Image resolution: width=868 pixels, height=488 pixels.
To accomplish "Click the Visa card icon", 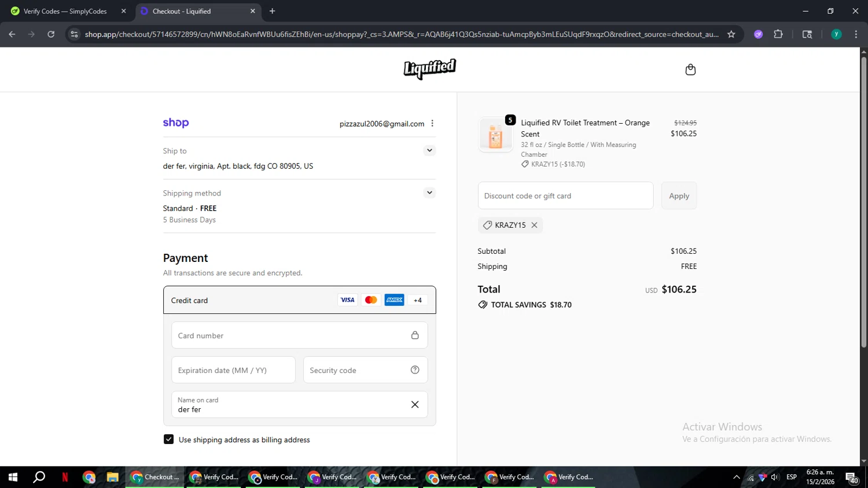I will coord(347,300).
